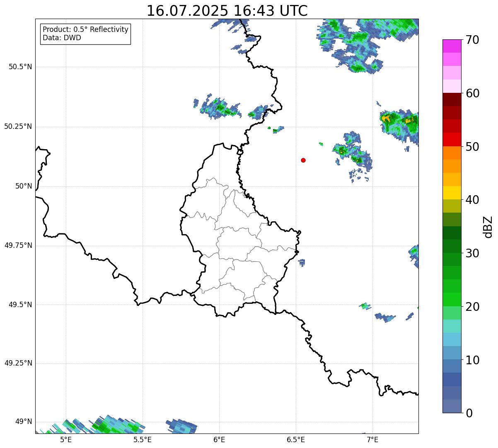498x448 pixels.
Task: Click the latitude label "49°N"
Action: pos(24,422)
